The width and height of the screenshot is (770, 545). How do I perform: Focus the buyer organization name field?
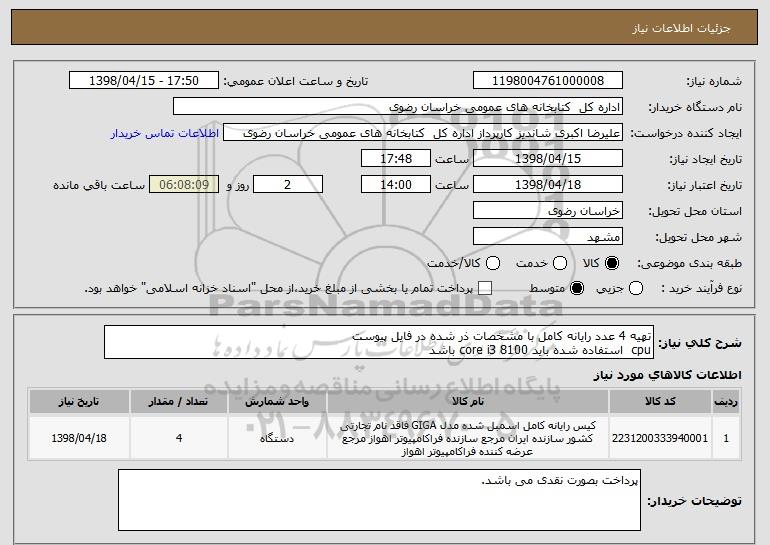coord(397,107)
